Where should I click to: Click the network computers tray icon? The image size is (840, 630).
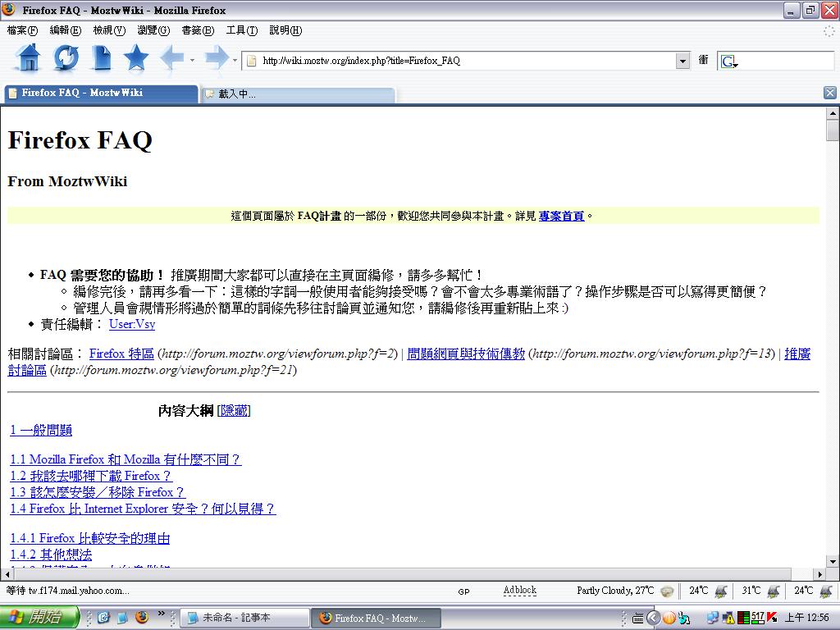(x=713, y=618)
